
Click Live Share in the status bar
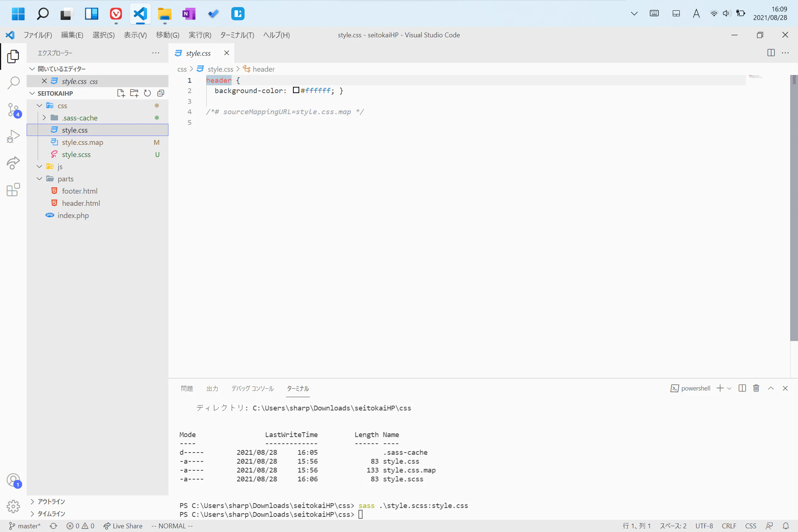[123, 526]
